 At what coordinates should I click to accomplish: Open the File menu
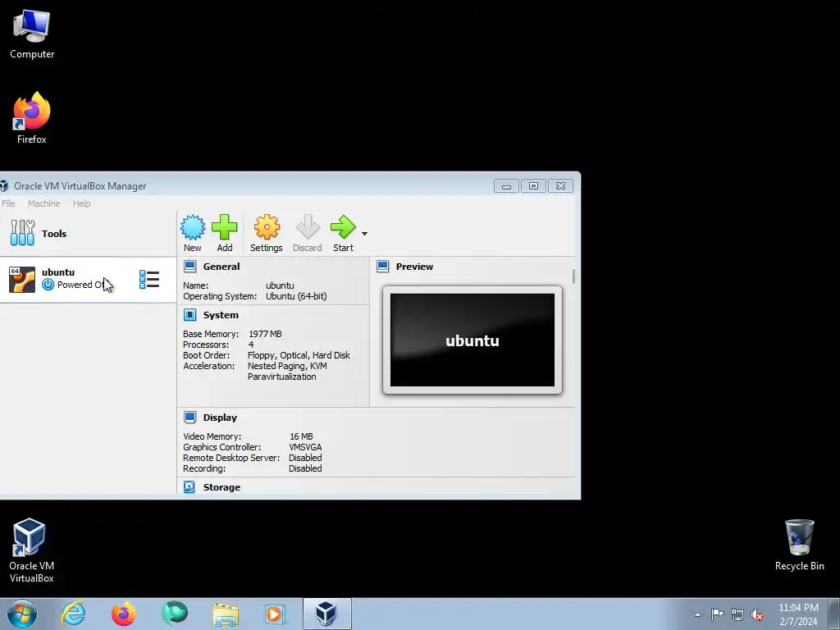[x=8, y=203]
